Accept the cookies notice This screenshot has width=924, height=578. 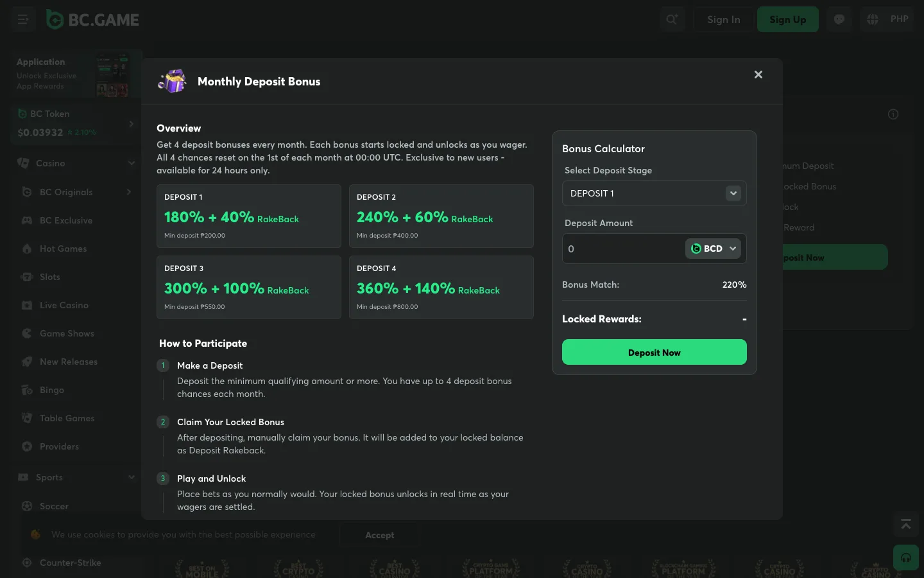click(x=380, y=535)
